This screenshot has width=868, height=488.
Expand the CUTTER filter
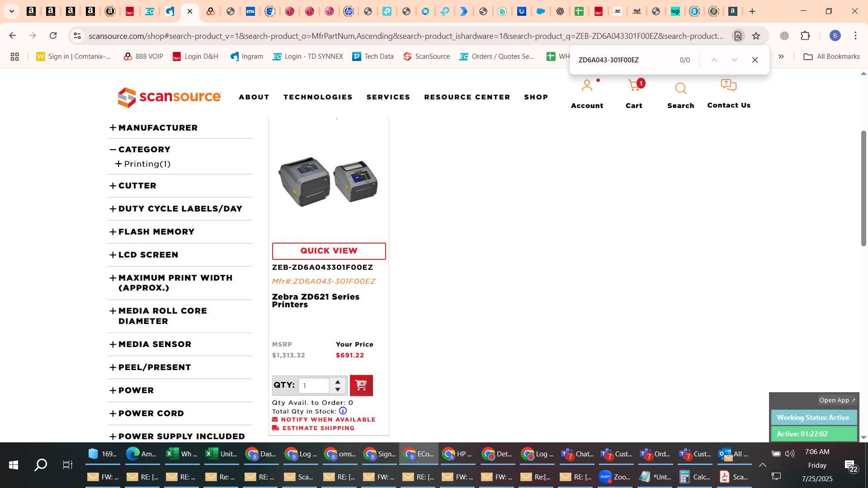point(133,186)
